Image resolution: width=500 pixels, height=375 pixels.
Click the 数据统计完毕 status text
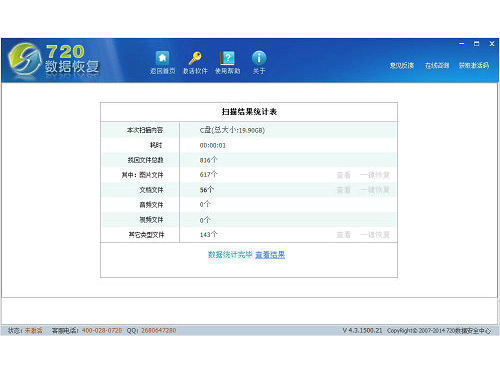click(x=230, y=255)
